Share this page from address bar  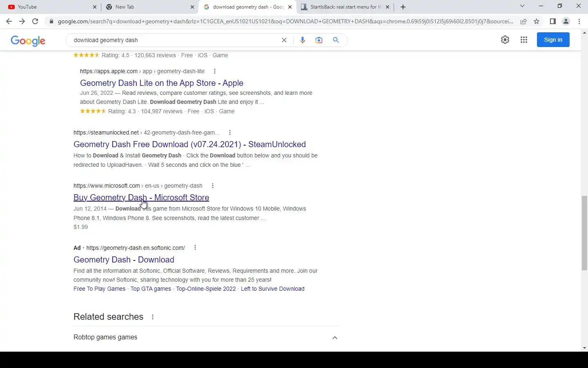pos(523,21)
